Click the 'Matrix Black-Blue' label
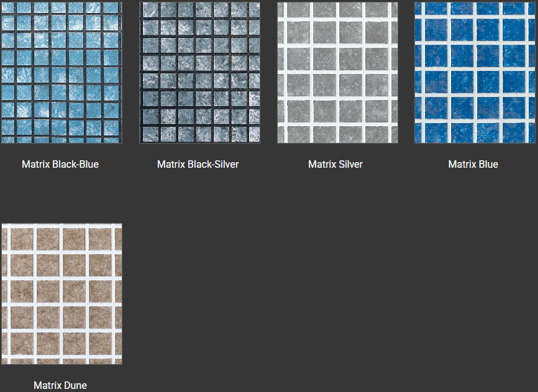This screenshot has width=538, height=392. point(60,164)
